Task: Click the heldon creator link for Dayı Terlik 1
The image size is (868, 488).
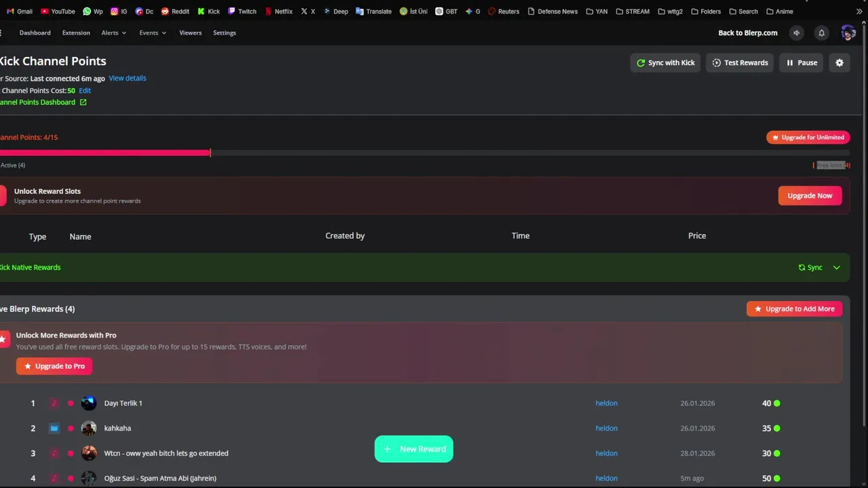Action: pyautogui.click(x=606, y=403)
